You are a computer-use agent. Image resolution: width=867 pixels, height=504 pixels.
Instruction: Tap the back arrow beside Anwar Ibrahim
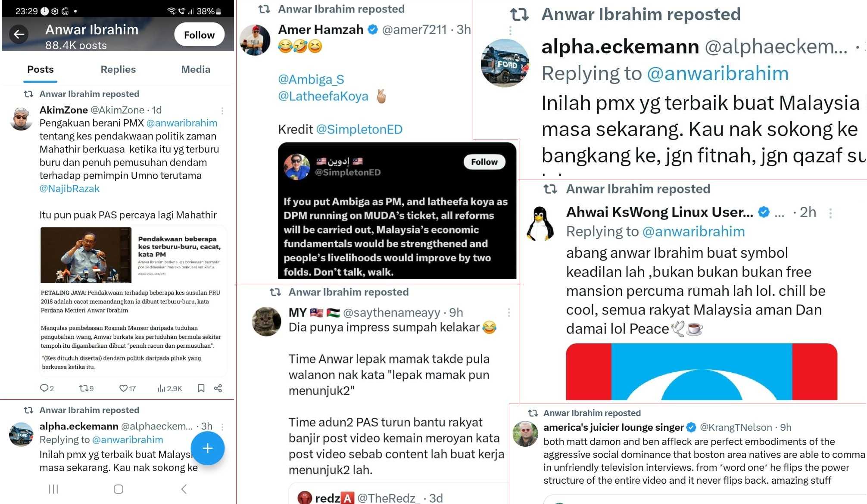pos(19,34)
